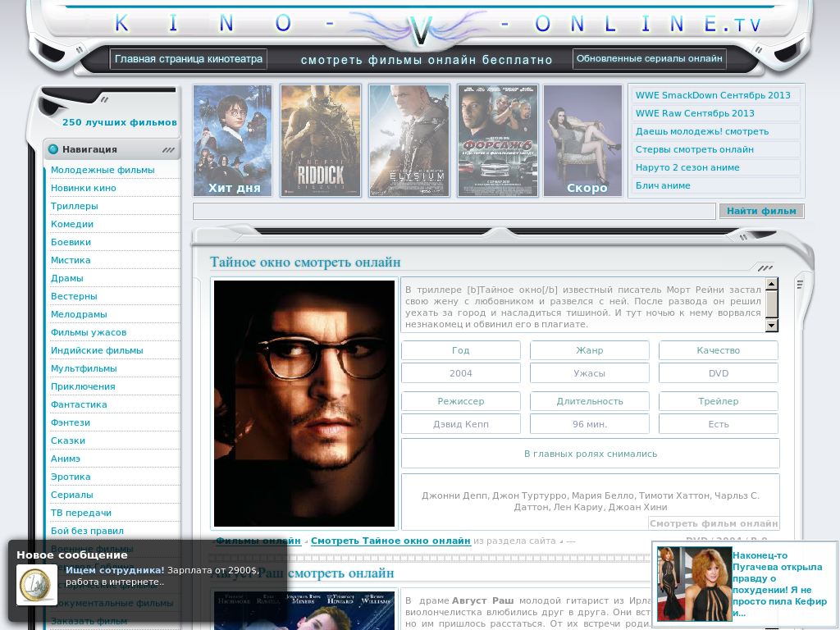Click the KINO-V-ONLINE.TV site logo
This screenshot has height=630, width=840.
point(419,24)
